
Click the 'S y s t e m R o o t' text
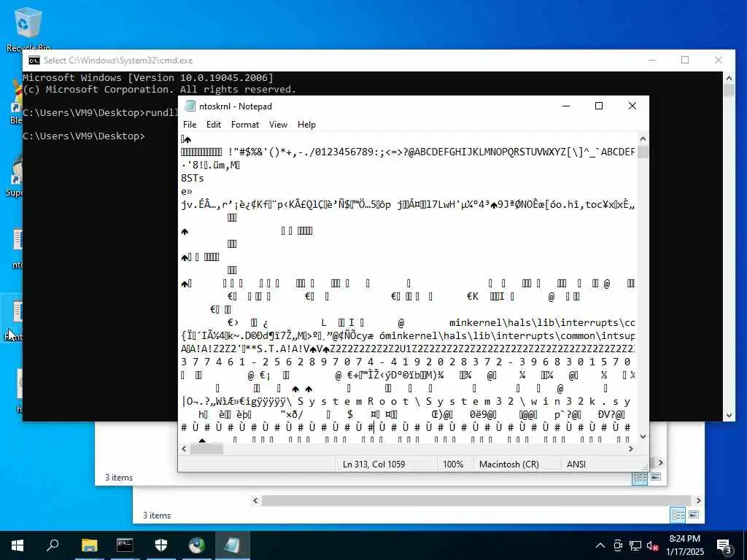point(352,402)
